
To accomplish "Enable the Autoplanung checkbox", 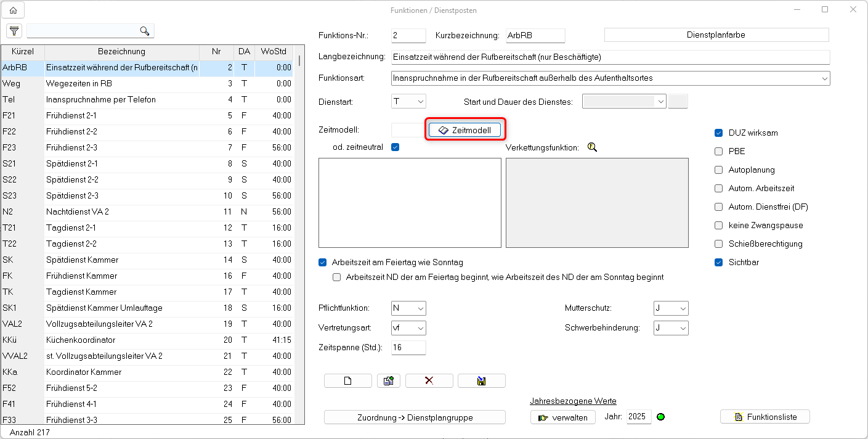I will click(718, 170).
